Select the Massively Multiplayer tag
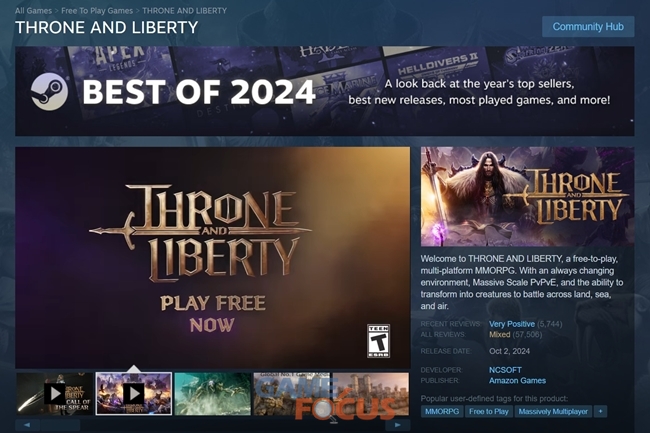Viewport: 650px width, 433px height. pyautogui.click(x=553, y=411)
